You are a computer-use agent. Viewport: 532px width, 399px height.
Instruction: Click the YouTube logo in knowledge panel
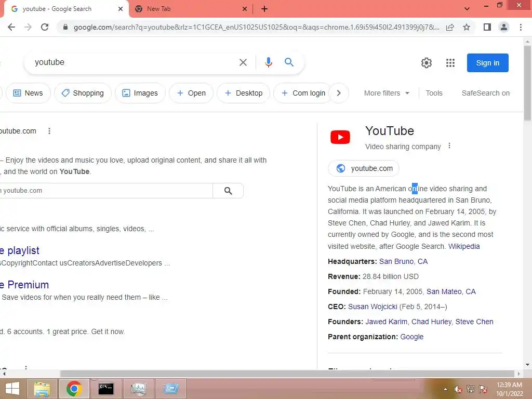coord(340,137)
